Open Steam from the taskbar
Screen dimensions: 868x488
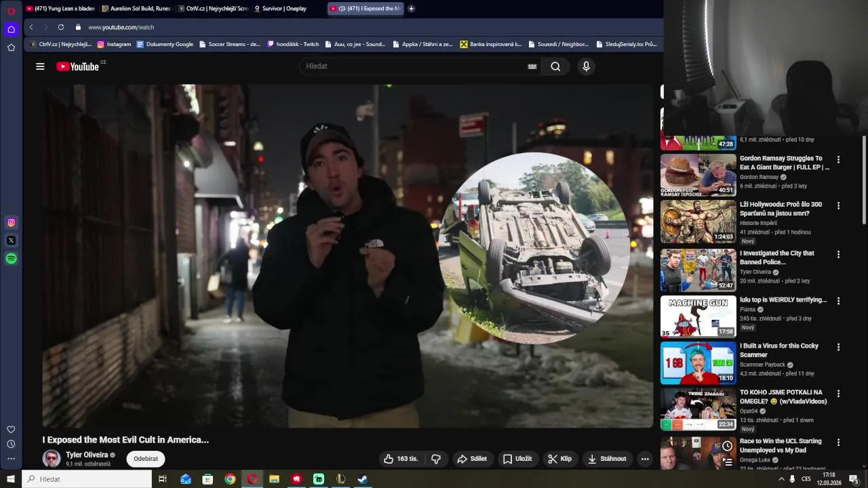click(363, 479)
